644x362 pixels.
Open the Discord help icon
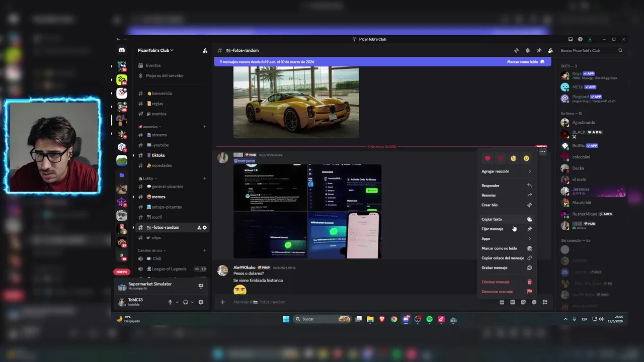[580, 39]
